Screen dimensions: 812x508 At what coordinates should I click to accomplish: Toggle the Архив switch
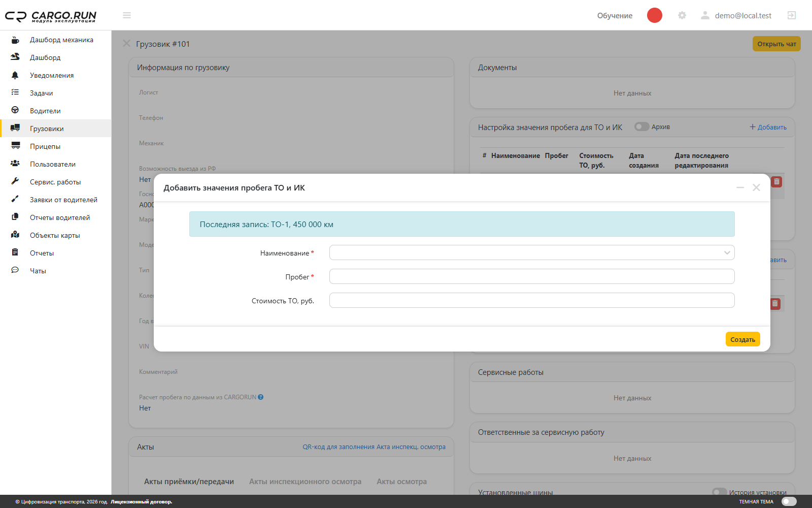[x=641, y=126]
